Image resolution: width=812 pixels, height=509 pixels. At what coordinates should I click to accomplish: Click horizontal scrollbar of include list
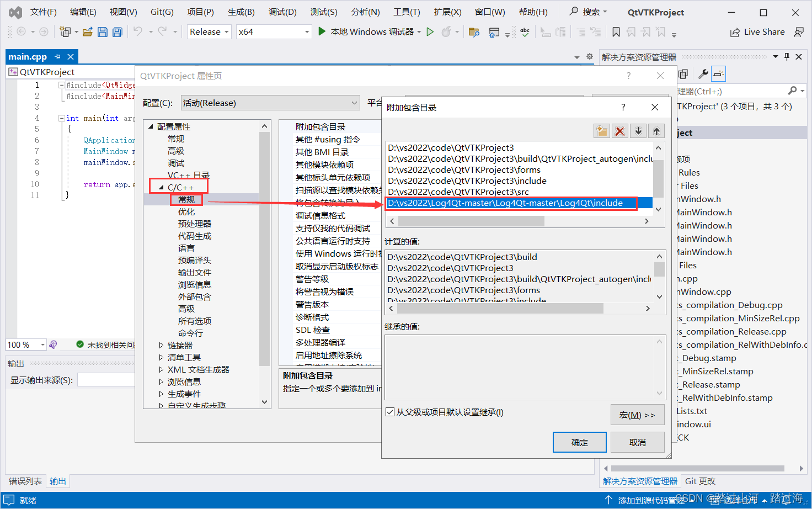tap(471, 221)
